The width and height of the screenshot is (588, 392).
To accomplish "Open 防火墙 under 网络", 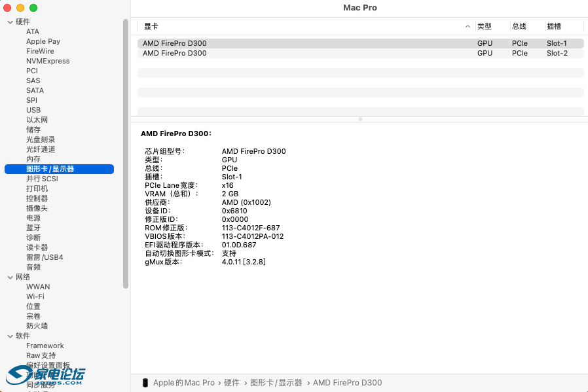I will click(x=37, y=326).
